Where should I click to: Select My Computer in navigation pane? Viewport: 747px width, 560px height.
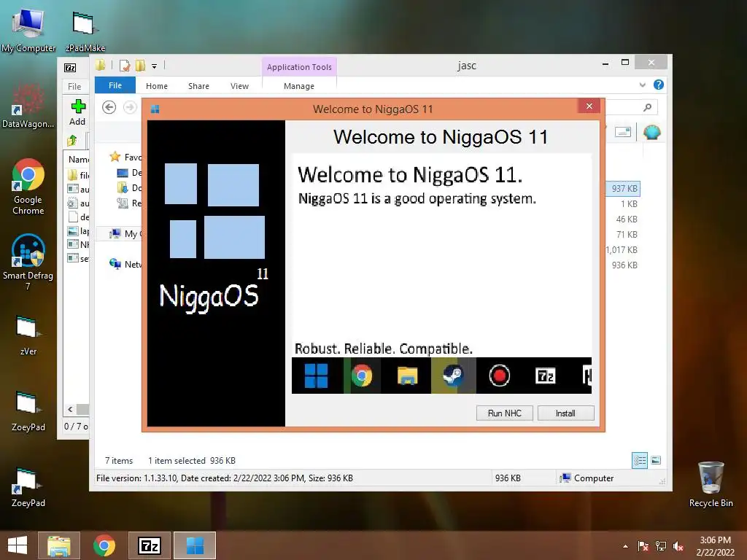[x=125, y=233]
